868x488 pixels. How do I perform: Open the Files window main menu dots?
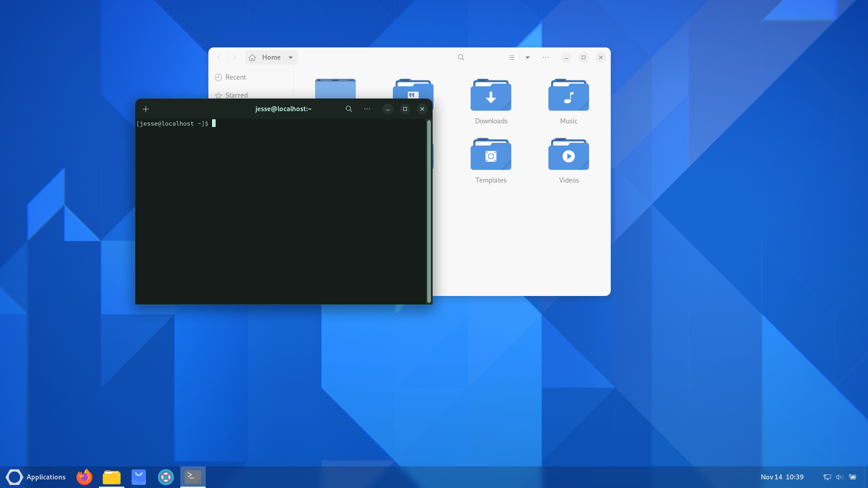546,57
